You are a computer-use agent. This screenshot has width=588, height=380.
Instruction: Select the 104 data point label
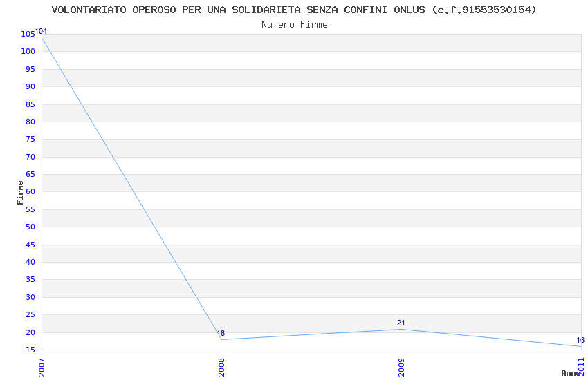click(41, 32)
